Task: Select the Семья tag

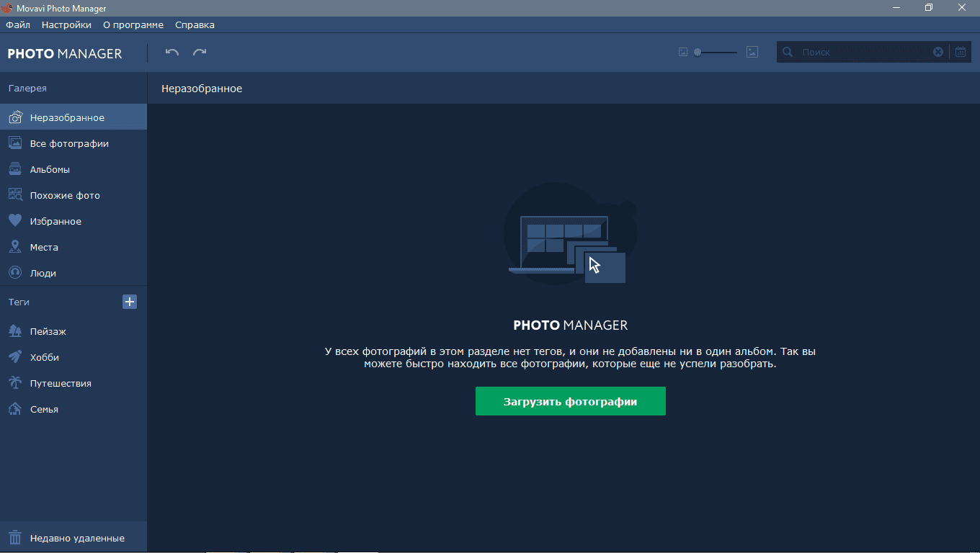Action: click(x=73, y=409)
